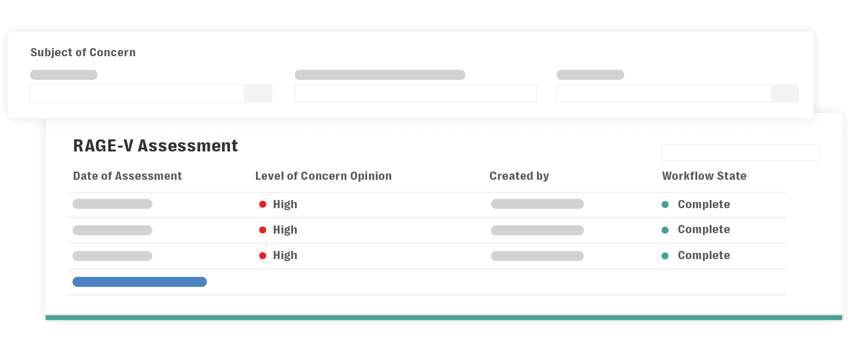Screen dimensions: 868x337
Task: Click the teal Complete indicator in the third row
Action: [x=665, y=256]
